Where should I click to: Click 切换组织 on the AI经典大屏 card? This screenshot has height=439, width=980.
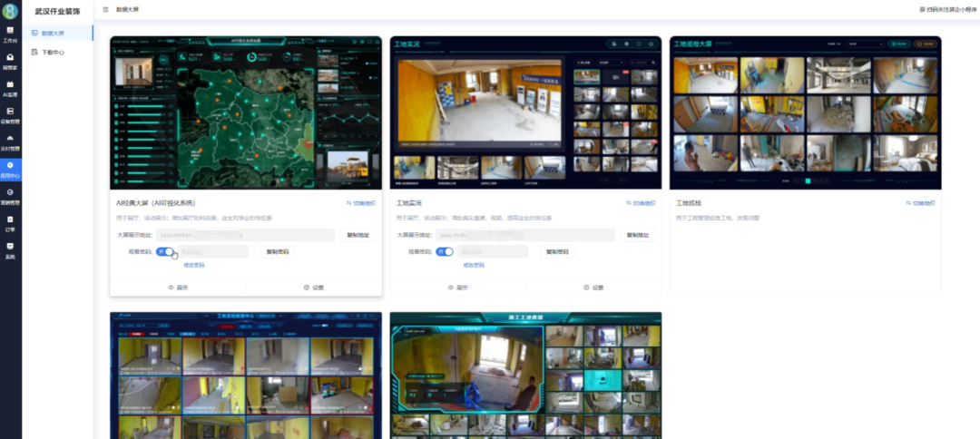[x=360, y=203]
